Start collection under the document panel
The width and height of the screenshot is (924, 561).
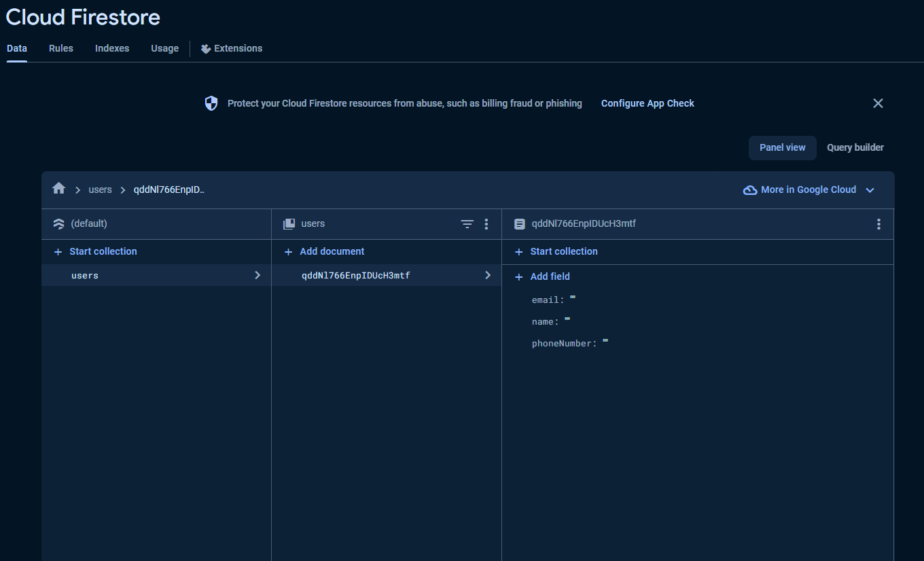click(x=556, y=252)
